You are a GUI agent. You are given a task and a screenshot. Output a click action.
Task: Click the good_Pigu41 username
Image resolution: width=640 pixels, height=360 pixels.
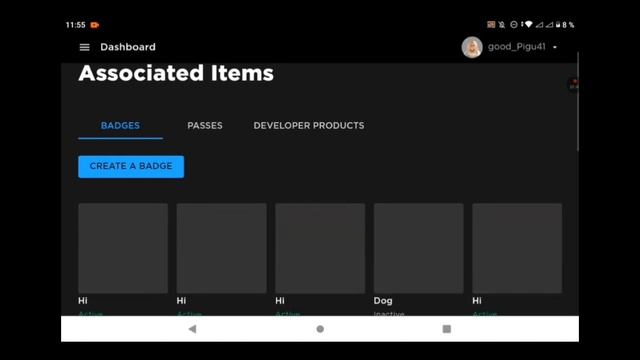517,47
